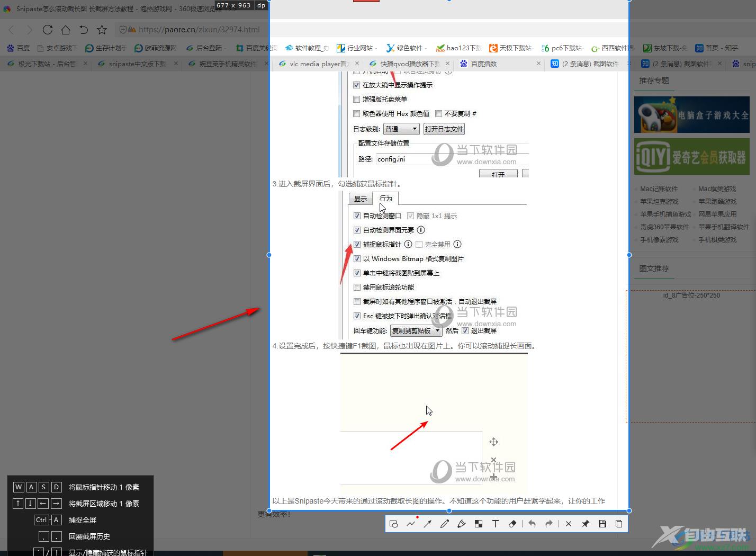Close the vlc media player tab
Screen dimensions: 756x556
tap(357, 64)
